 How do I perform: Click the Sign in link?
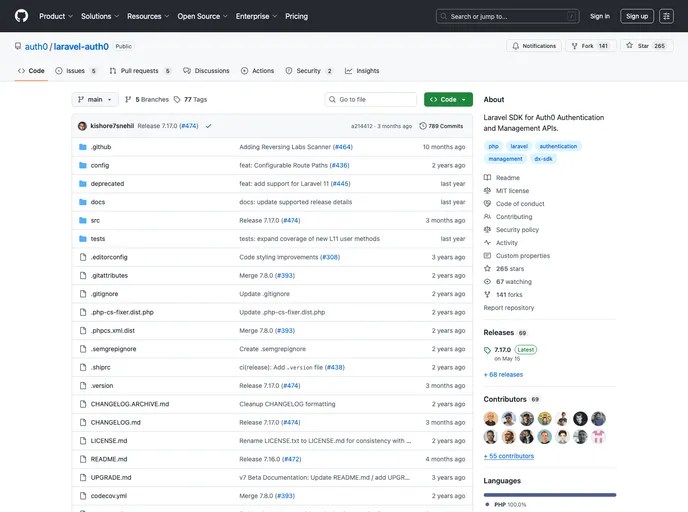pyautogui.click(x=600, y=16)
